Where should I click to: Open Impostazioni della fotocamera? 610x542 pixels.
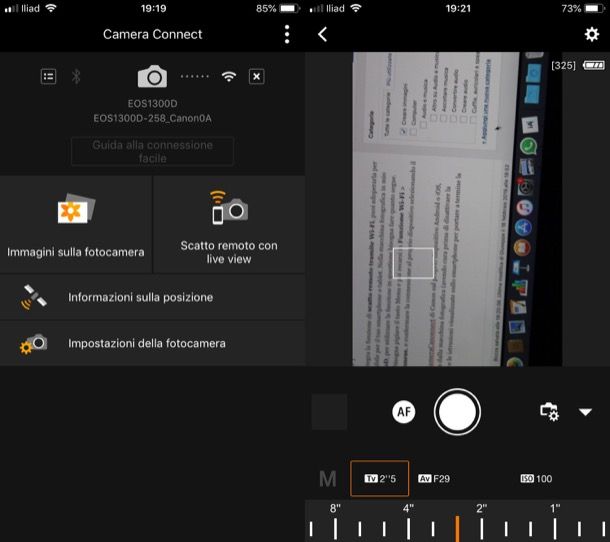tap(152, 343)
